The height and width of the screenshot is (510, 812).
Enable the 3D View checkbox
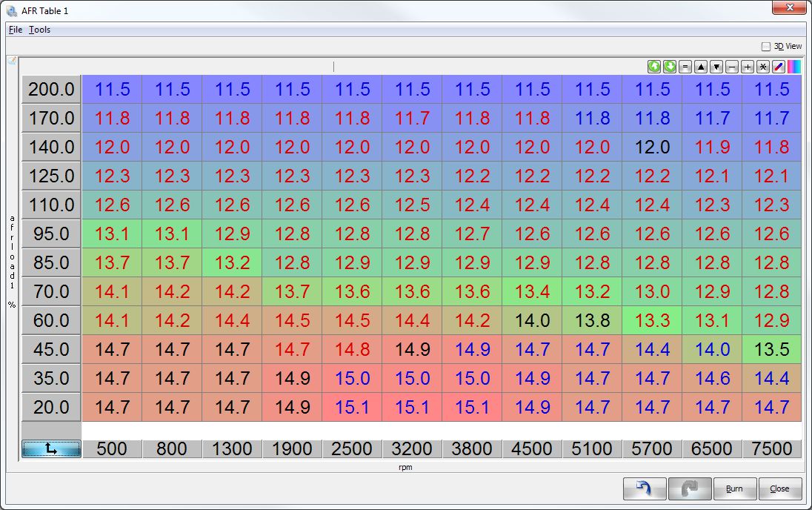[766, 46]
